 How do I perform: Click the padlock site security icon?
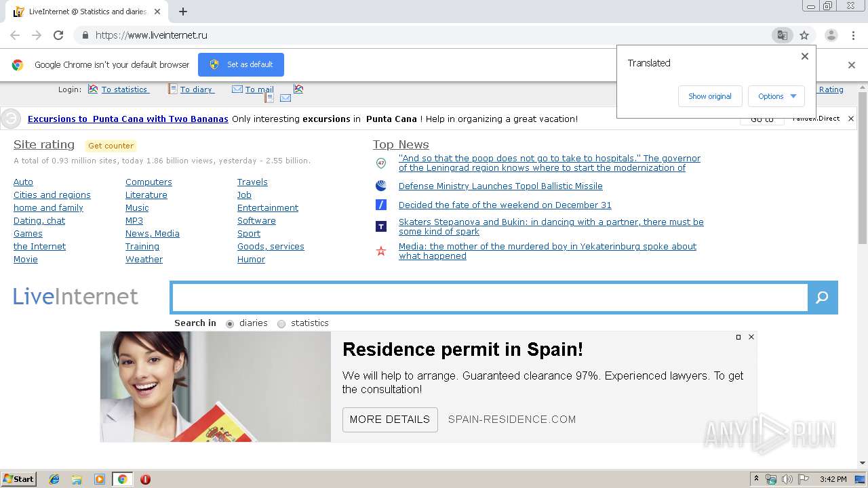coord(85,35)
